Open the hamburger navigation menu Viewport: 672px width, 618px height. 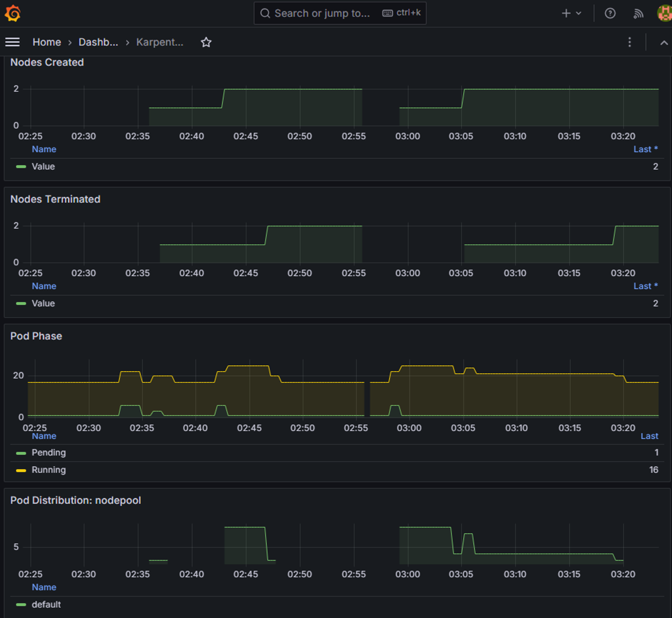coord(13,42)
